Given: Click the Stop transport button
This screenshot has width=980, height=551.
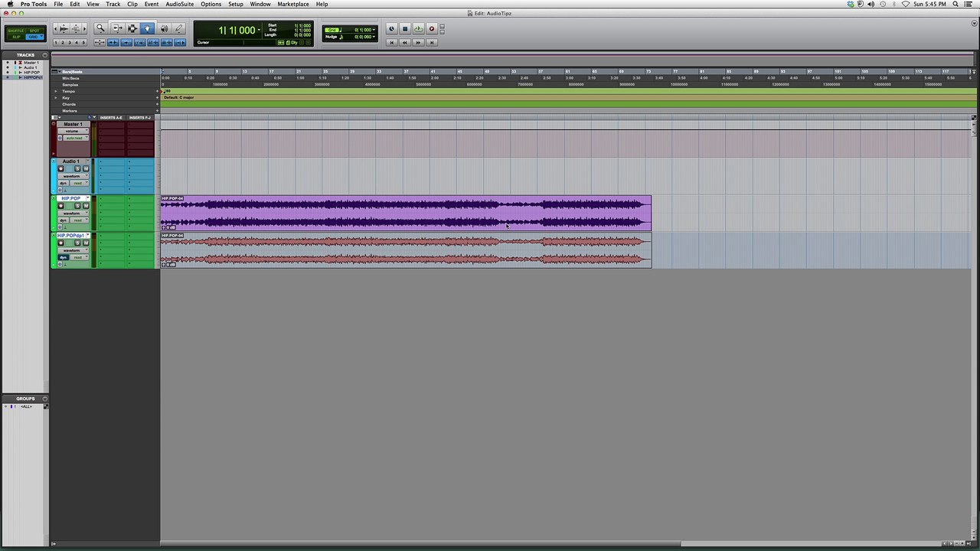Looking at the screenshot, I should tap(405, 28).
